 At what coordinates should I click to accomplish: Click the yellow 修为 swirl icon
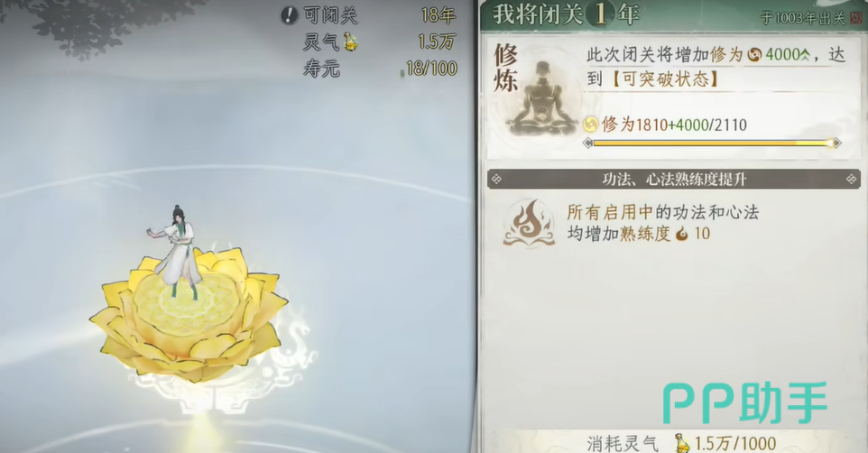[591, 125]
